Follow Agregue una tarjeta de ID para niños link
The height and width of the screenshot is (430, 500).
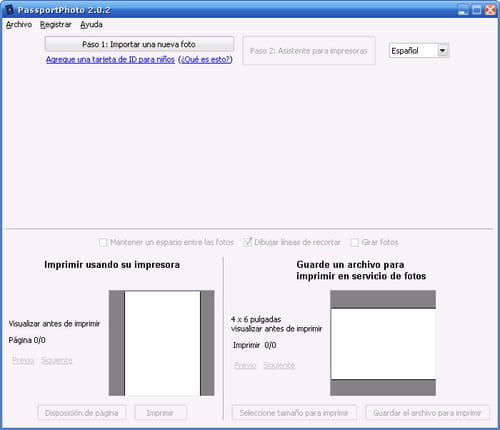(x=110, y=59)
